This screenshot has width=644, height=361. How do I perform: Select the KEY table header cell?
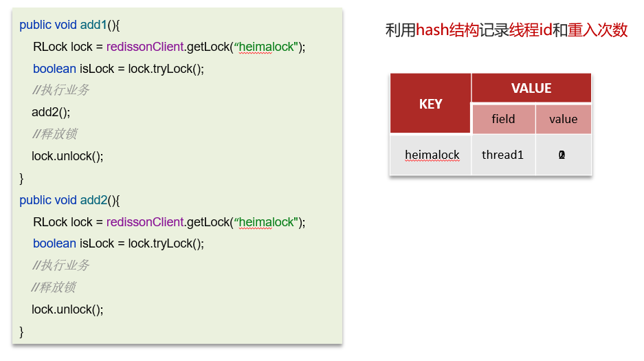coord(430,104)
